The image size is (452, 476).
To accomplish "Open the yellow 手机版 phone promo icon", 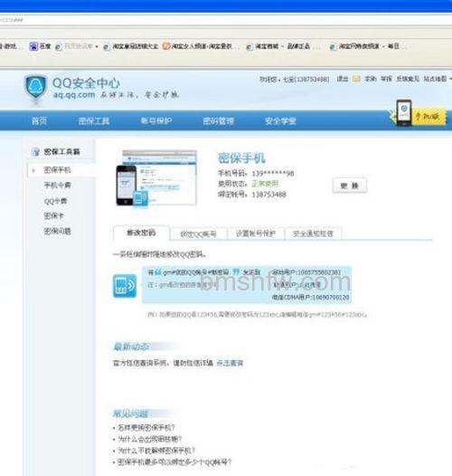I will coord(420,114).
